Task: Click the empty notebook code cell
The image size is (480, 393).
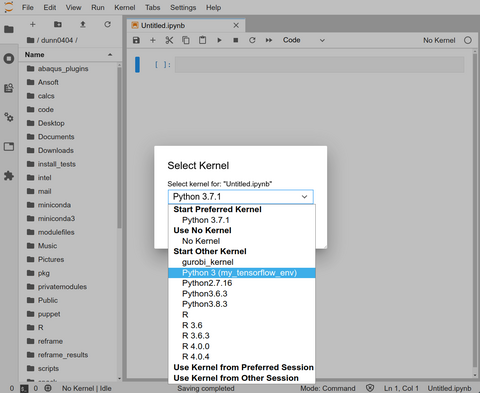Action: coord(319,65)
